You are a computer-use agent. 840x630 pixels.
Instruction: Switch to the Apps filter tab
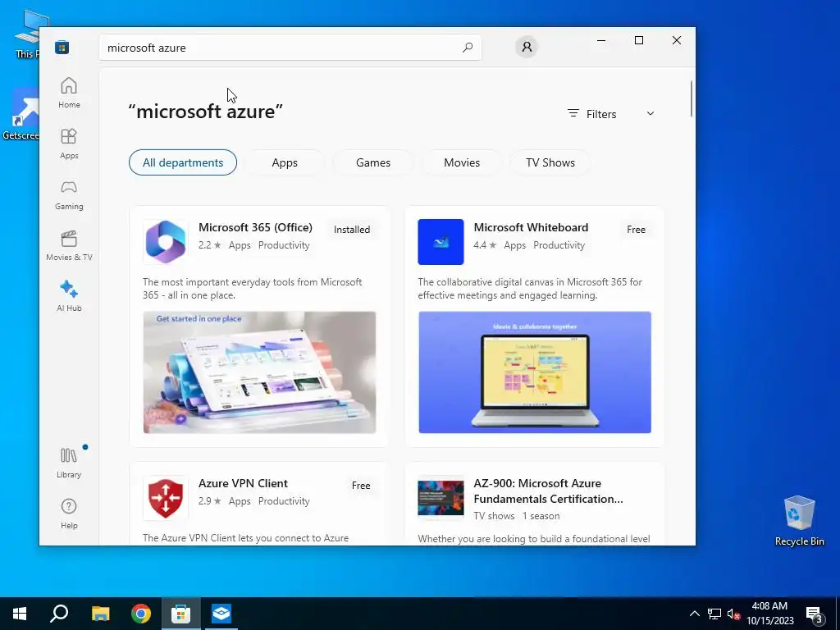click(x=285, y=162)
